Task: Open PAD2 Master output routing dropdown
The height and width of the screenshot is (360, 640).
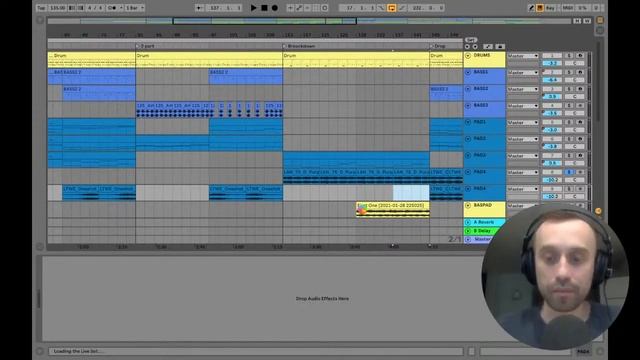Action: [523, 139]
